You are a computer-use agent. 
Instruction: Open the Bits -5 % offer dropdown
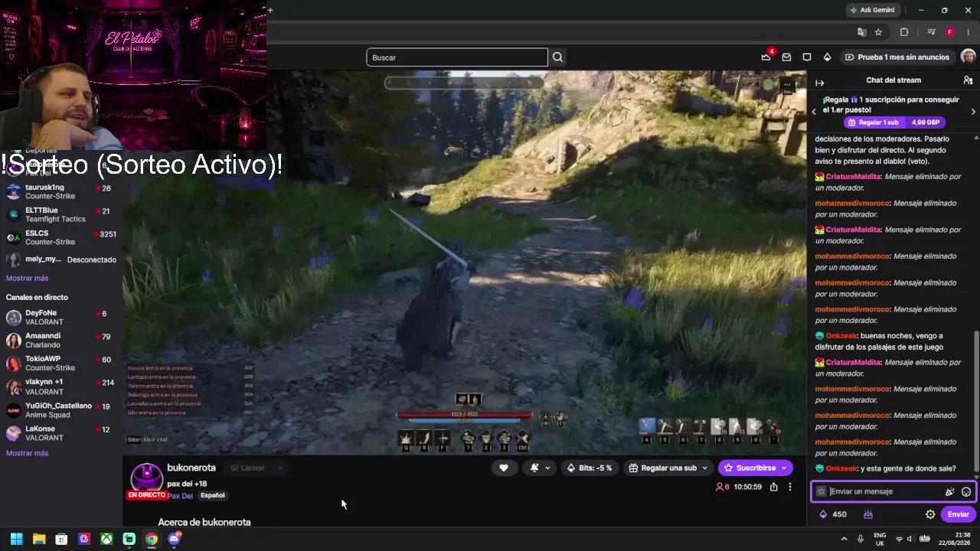pyautogui.click(x=589, y=468)
